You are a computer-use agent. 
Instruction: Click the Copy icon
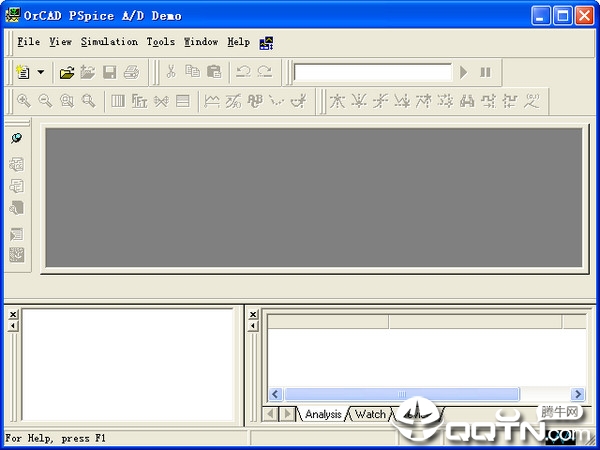192,72
